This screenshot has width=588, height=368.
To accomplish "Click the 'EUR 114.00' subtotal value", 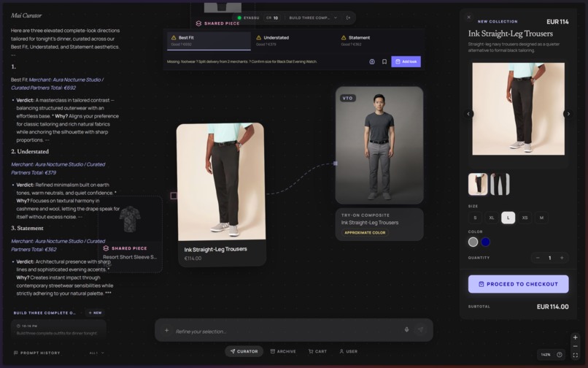I will (x=553, y=307).
